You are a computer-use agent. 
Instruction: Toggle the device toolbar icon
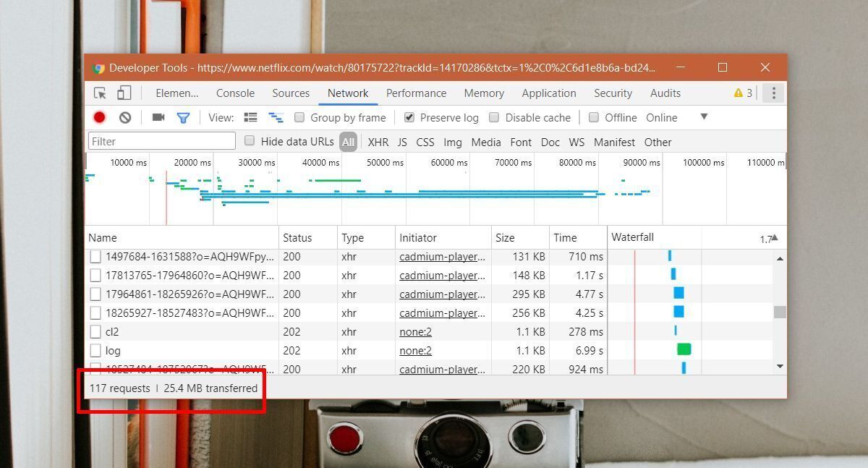[x=124, y=93]
